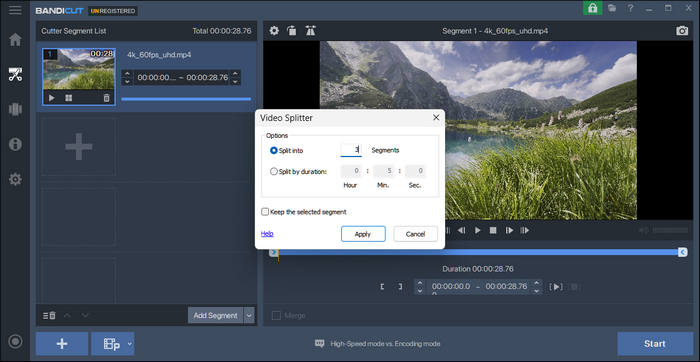The width and height of the screenshot is (700, 362).
Task: Click the left start handle of timeline
Action: pos(274,253)
